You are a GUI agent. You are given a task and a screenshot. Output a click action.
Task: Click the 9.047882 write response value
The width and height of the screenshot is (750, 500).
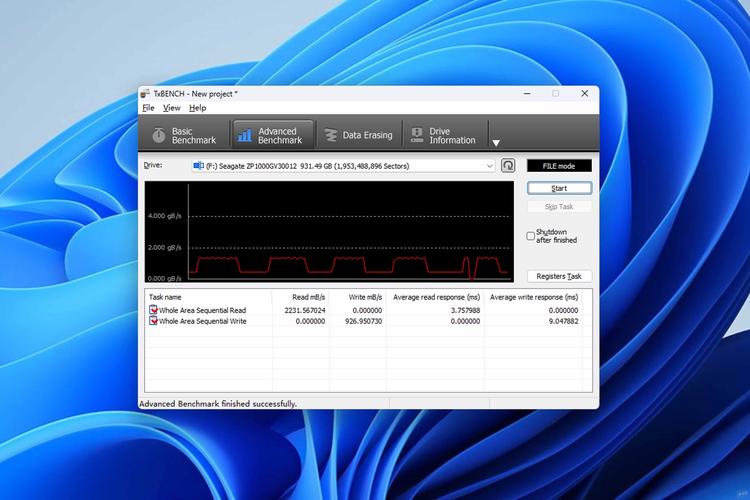(563, 321)
